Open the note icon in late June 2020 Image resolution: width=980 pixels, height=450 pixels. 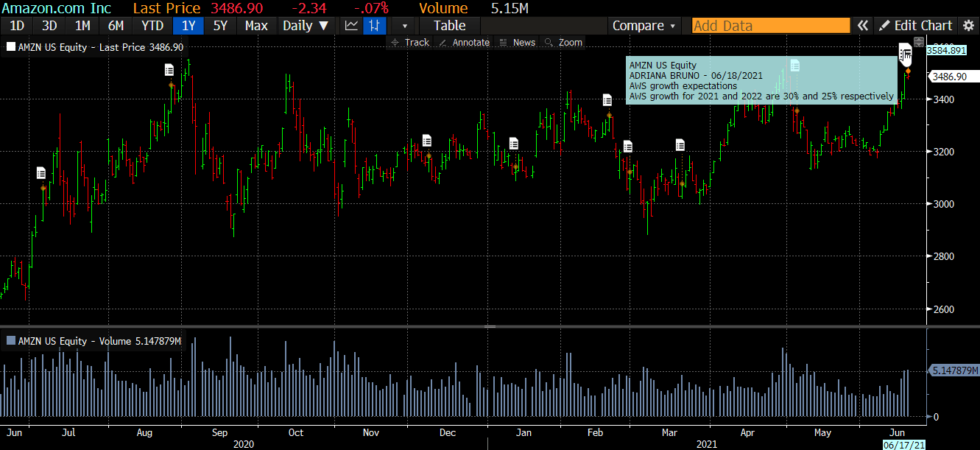[41, 173]
